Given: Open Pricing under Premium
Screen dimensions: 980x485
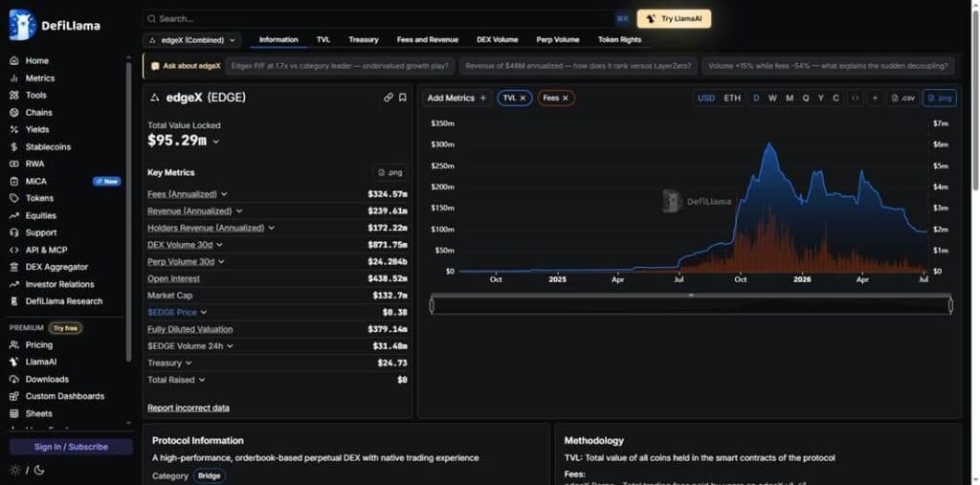Looking at the screenshot, I should [x=38, y=345].
